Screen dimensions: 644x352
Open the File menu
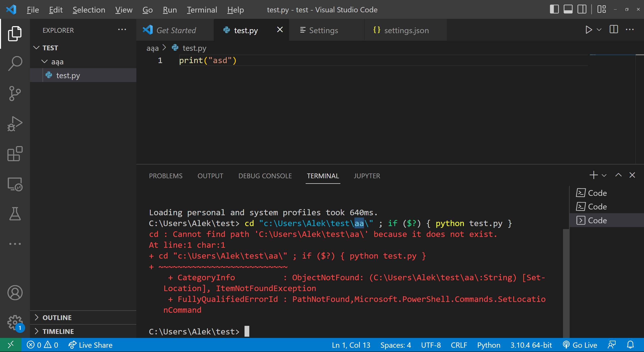pyautogui.click(x=33, y=10)
